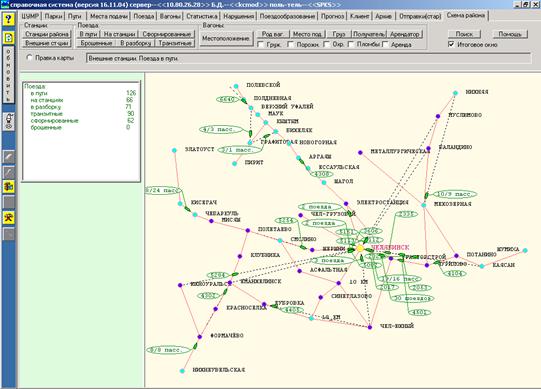Open the Поездообразование tab
Image resolution: width=541 pixels, height=389 pixels.
coord(287,16)
